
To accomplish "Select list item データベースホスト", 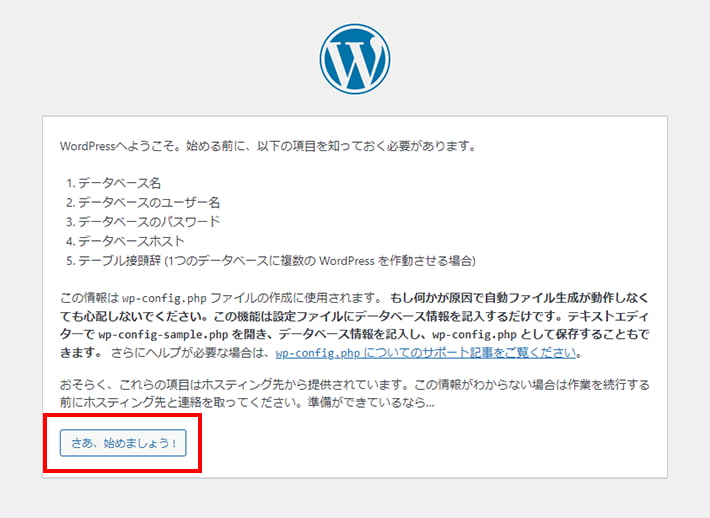I will point(131,241).
